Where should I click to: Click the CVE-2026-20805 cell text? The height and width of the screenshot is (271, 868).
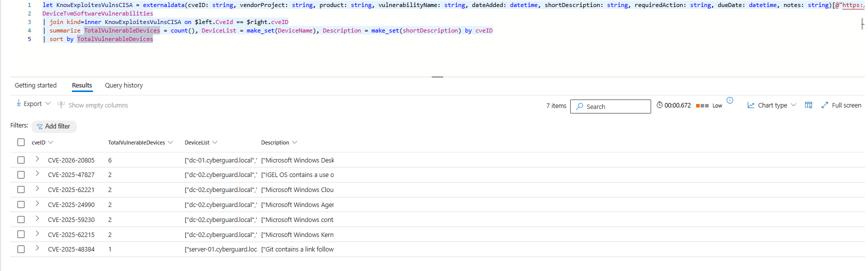[x=71, y=160]
